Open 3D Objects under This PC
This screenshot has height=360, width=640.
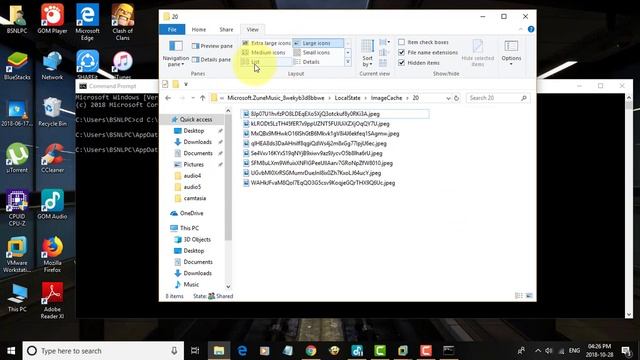point(197,240)
